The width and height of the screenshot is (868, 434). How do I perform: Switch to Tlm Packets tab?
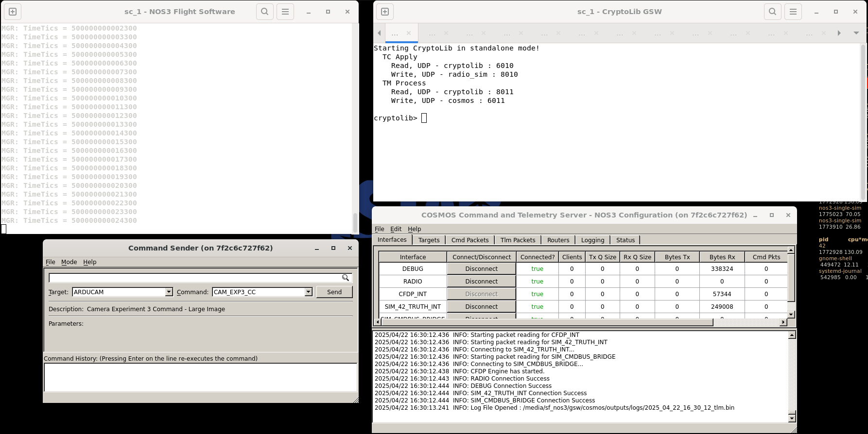coord(518,240)
